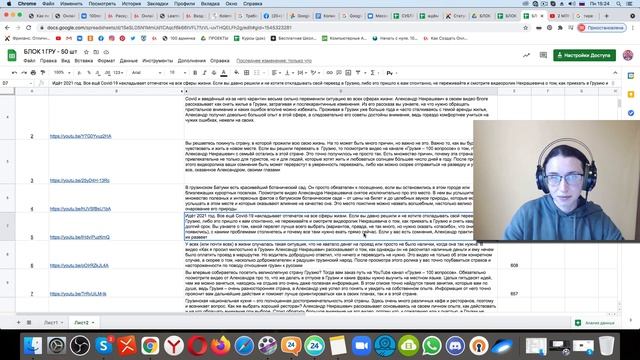The height and width of the screenshot is (360, 640).
Task: Open the last edit history link
Action: click(x=274, y=61)
